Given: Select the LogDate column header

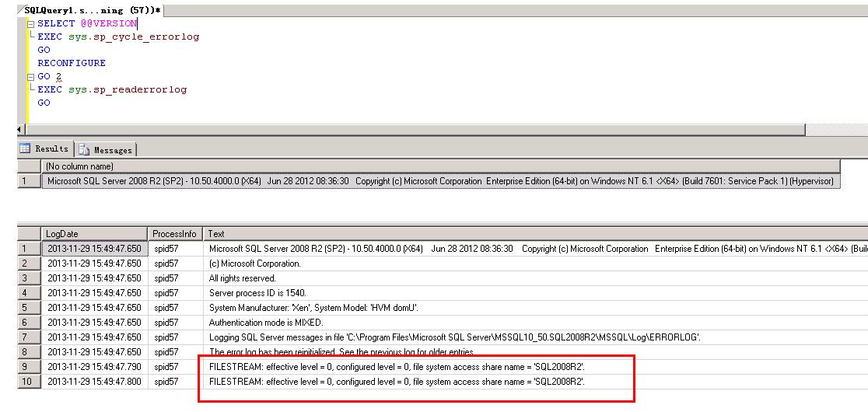Looking at the screenshot, I should click(95, 234).
